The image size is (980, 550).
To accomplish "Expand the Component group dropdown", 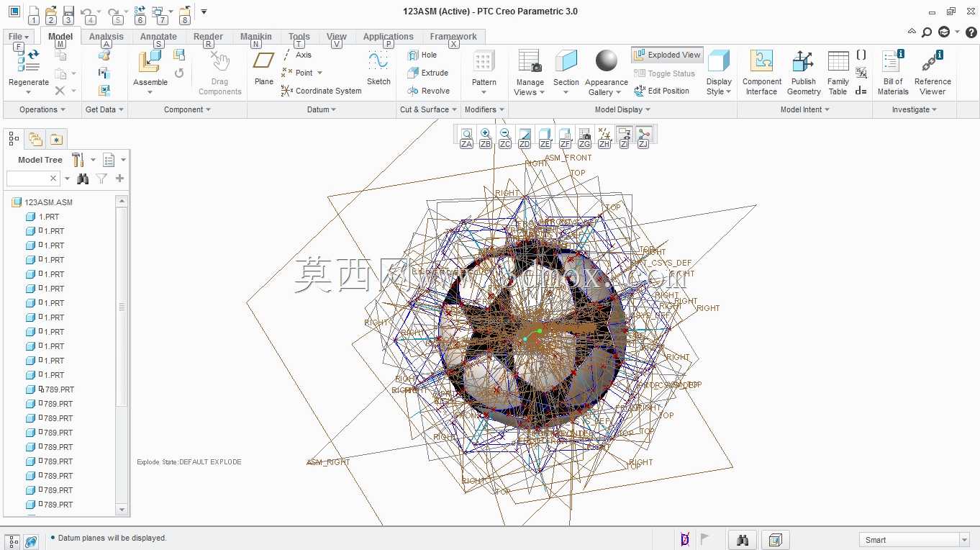I will click(187, 109).
